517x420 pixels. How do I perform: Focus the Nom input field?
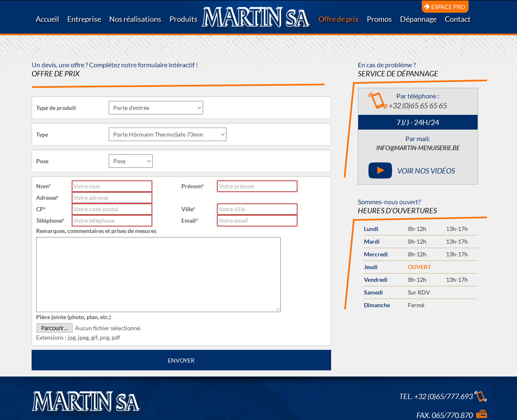coord(112,186)
